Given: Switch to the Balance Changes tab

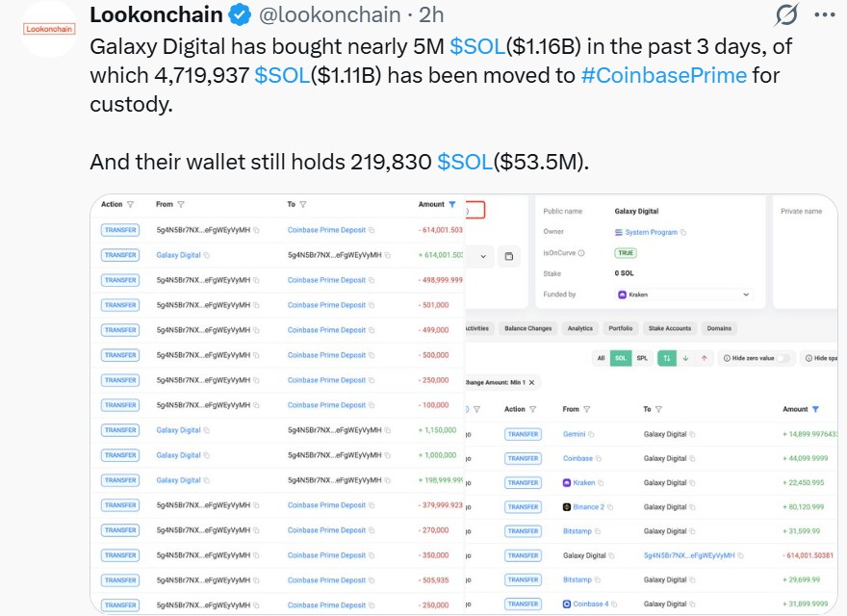Looking at the screenshot, I should pyautogui.click(x=527, y=328).
